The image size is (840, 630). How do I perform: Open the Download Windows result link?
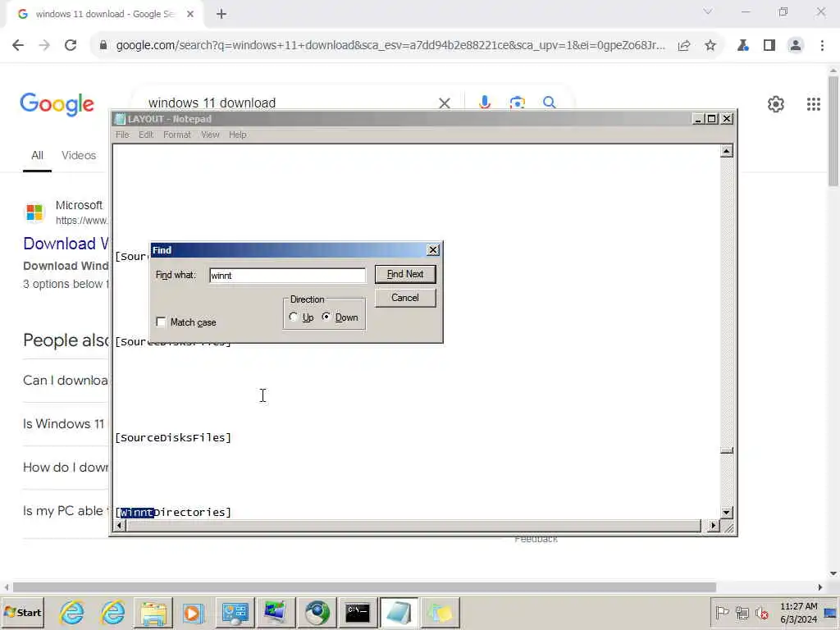click(66, 244)
